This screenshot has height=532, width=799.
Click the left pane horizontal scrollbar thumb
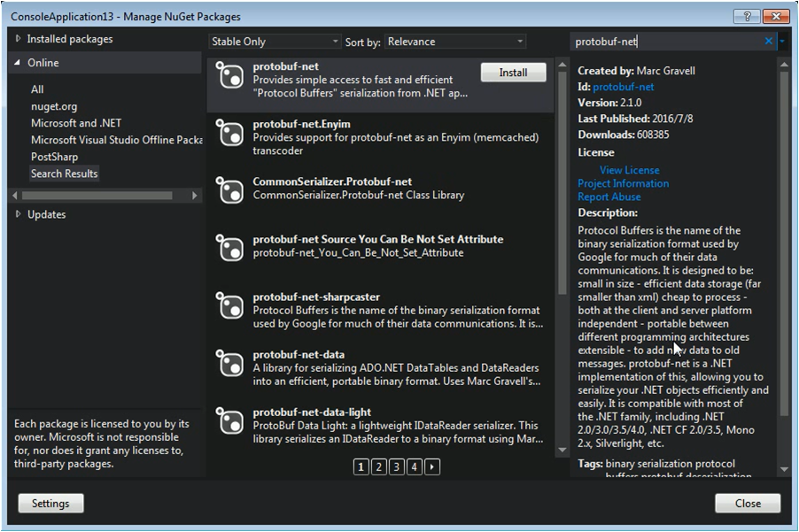[x=97, y=196]
